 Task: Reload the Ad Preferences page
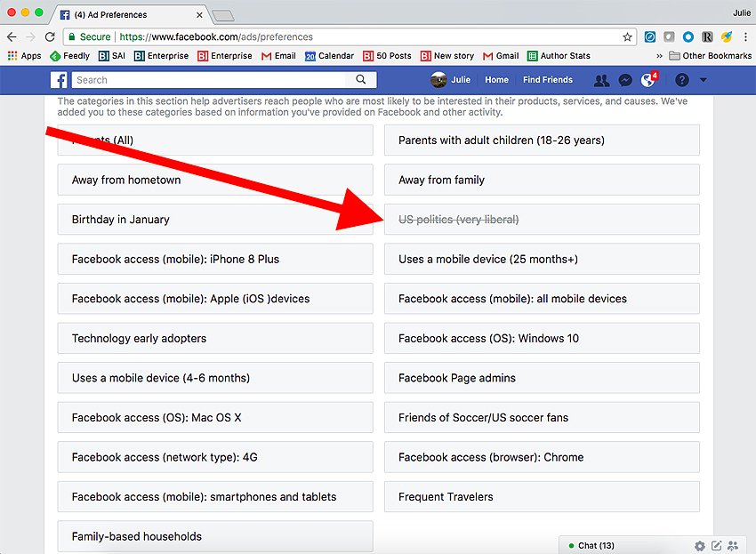click(50, 37)
